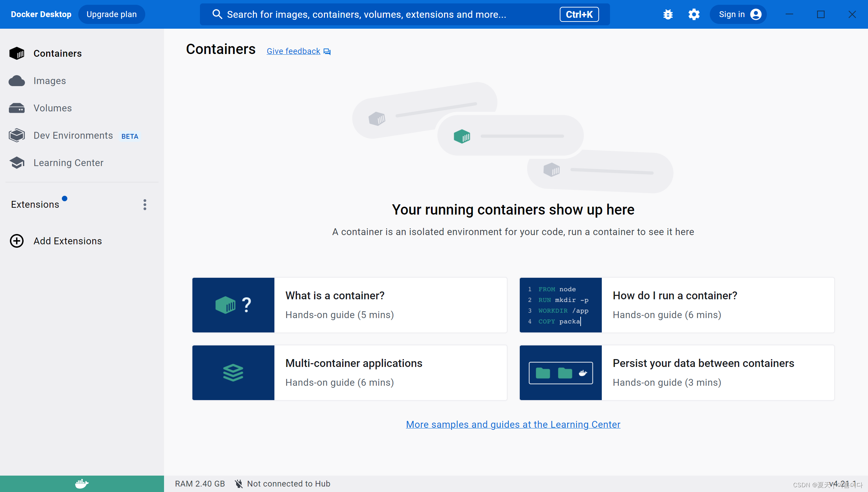Select Volumes in the sidebar

pos(53,108)
